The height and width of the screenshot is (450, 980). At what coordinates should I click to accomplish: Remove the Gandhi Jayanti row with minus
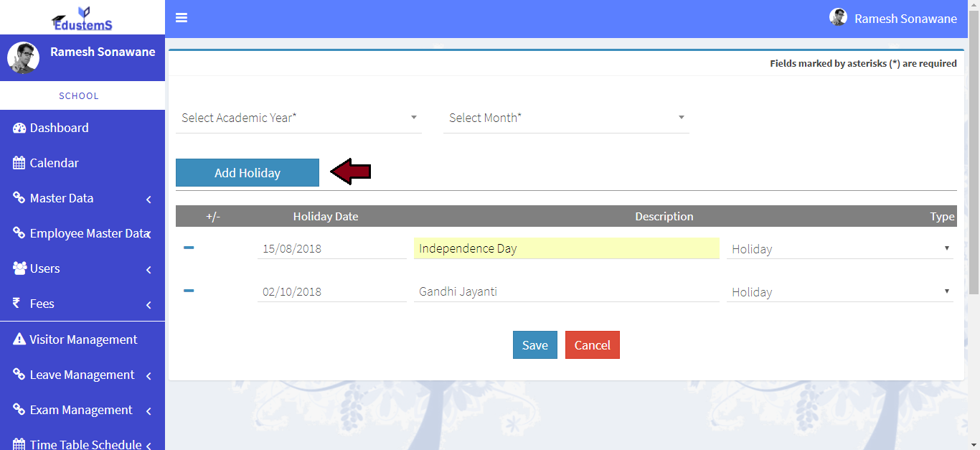click(x=189, y=291)
